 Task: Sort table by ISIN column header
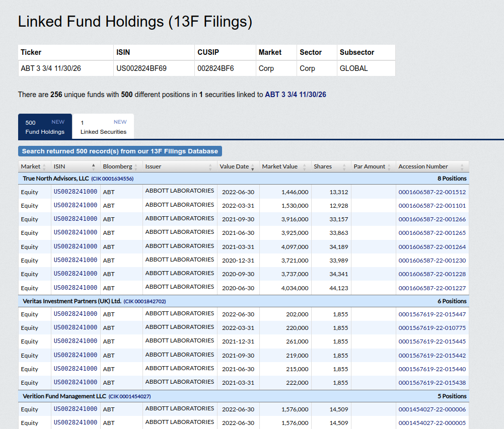point(75,166)
